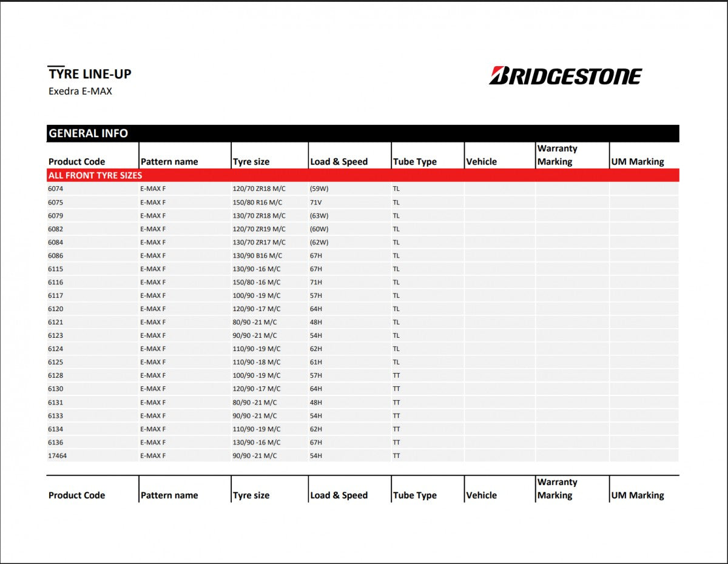Click Tube Type header in bottom header row
This screenshot has height=564, width=728.
pos(415,495)
